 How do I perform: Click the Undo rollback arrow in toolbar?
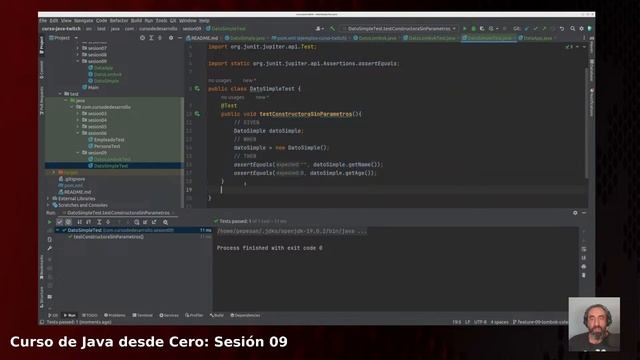coord(562,29)
